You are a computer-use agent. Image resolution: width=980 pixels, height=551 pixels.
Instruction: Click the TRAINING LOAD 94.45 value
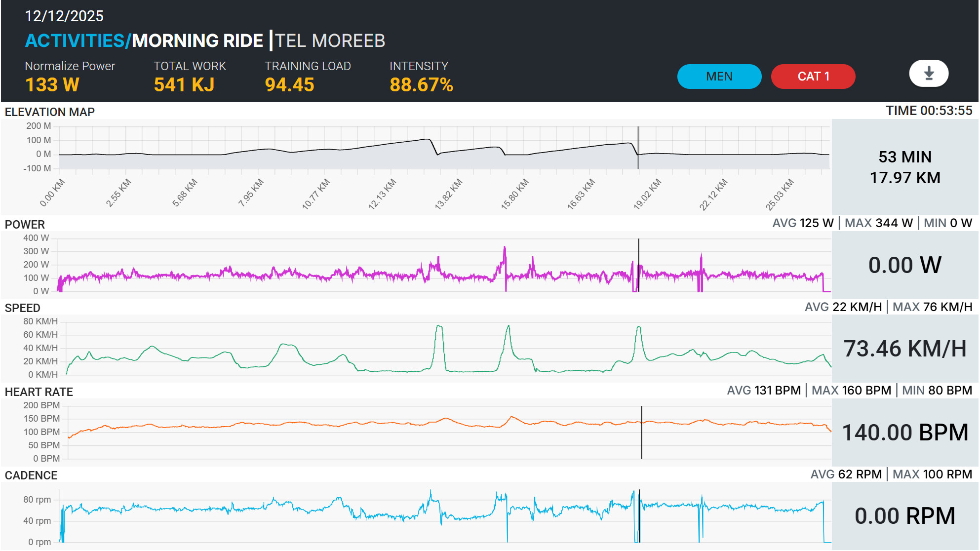pyautogui.click(x=290, y=85)
